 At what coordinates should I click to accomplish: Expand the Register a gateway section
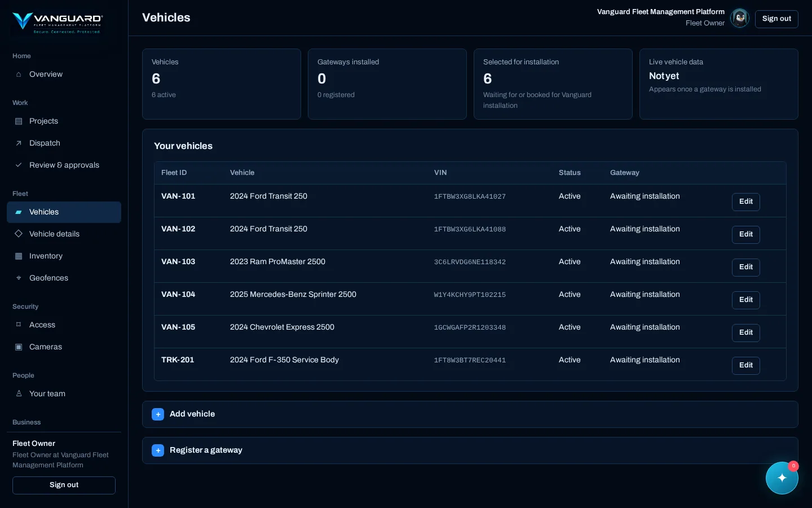pos(470,450)
